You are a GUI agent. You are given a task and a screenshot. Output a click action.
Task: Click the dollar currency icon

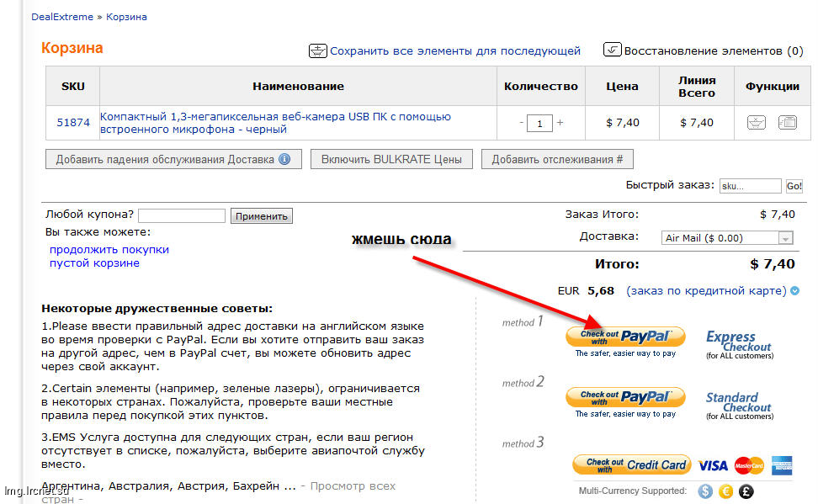pos(705,491)
